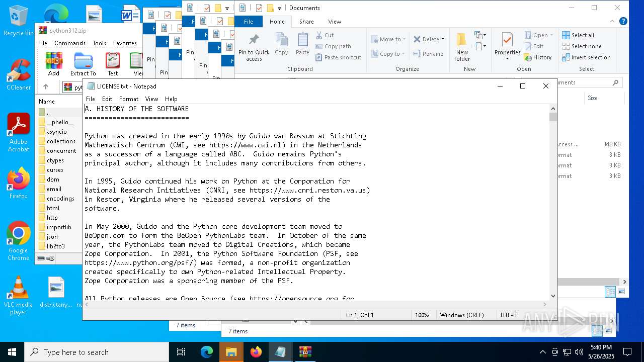
Task: Click New folder icon in ribbon
Action: coord(462,47)
